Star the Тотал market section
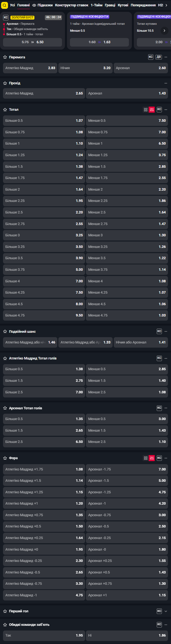The height and width of the screenshot is (644, 171). click(x=5, y=110)
